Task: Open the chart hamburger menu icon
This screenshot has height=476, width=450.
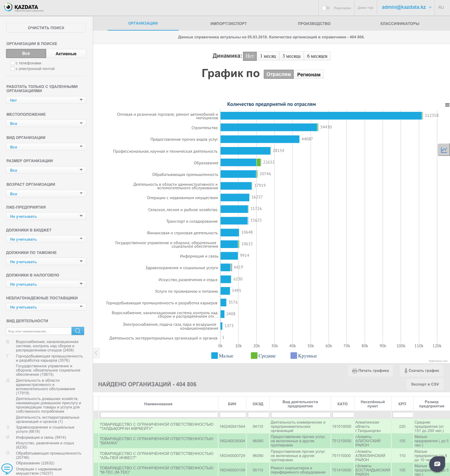Action: tap(447, 105)
